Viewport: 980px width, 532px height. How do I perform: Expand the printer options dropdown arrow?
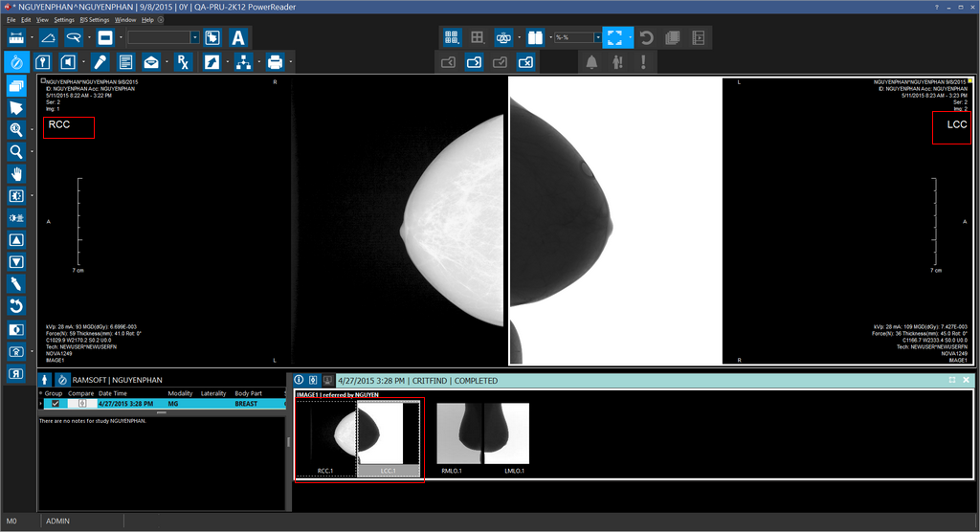tap(290, 62)
